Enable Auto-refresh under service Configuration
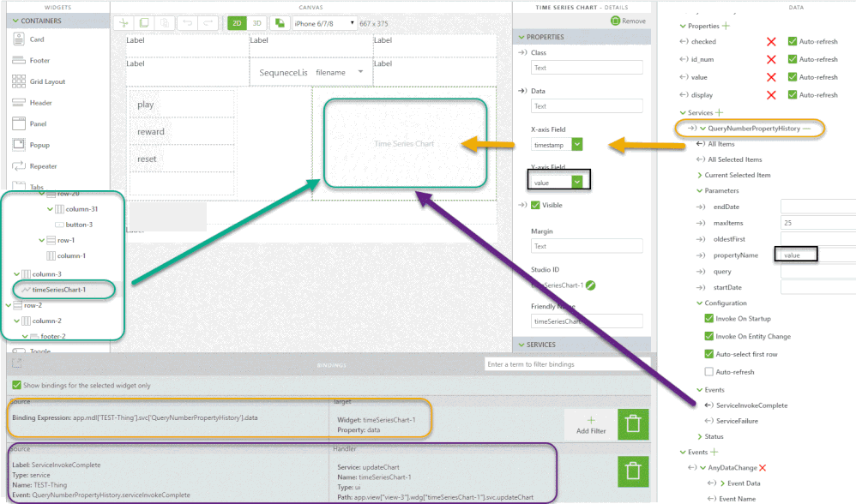The height and width of the screenshot is (504, 856). [709, 372]
